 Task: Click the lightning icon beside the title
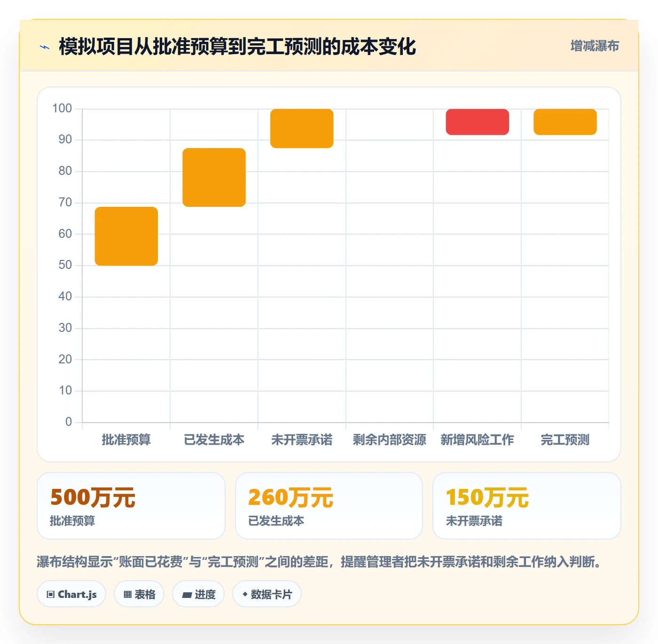pyautogui.click(x=45, y=47)
